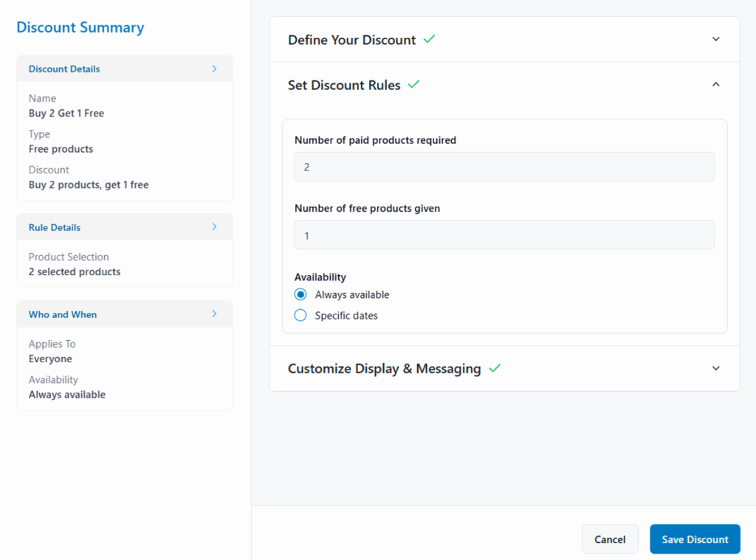
Task: Expand the Define Your Discount section chevron
Action: tap(715, 39)
